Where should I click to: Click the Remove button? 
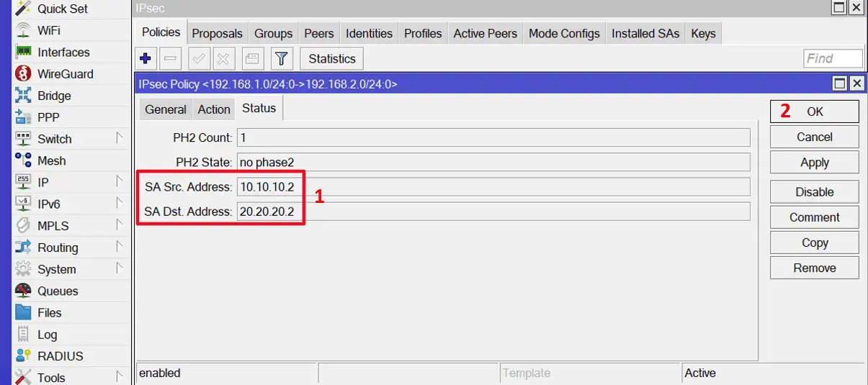[815, 268]
